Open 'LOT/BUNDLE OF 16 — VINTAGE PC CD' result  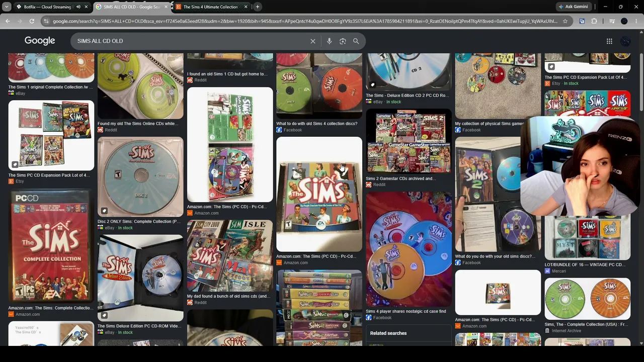click(x=585, y=265)
